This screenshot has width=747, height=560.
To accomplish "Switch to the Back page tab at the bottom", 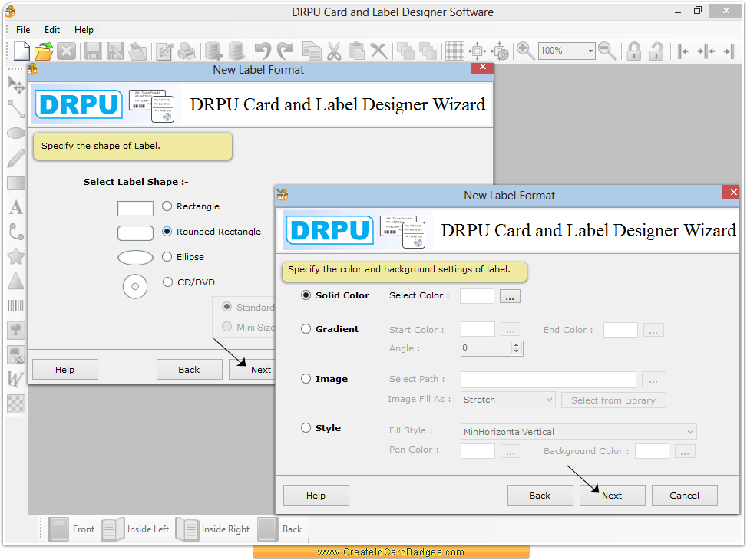I will [280, 529].
